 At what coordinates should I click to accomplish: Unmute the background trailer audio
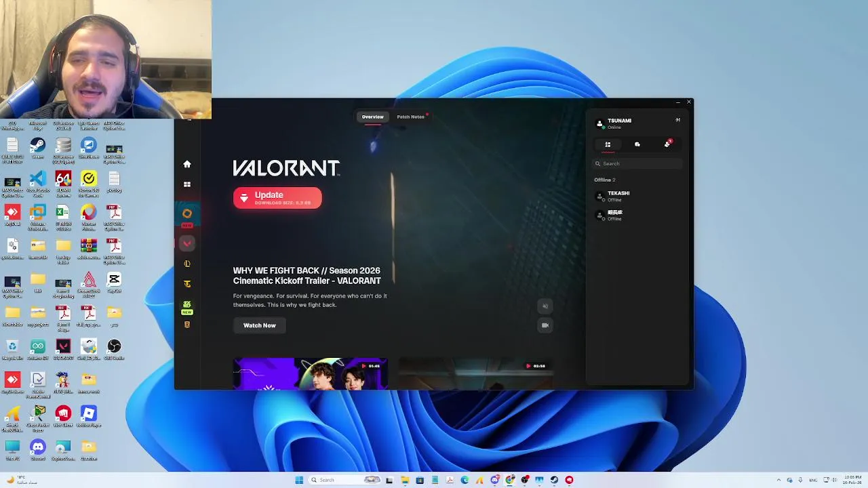[x=545, y=306]
